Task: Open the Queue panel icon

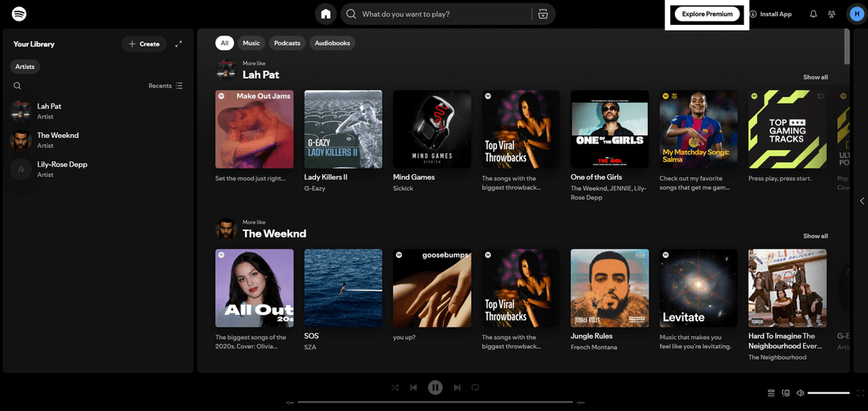Action: point(771,393)
